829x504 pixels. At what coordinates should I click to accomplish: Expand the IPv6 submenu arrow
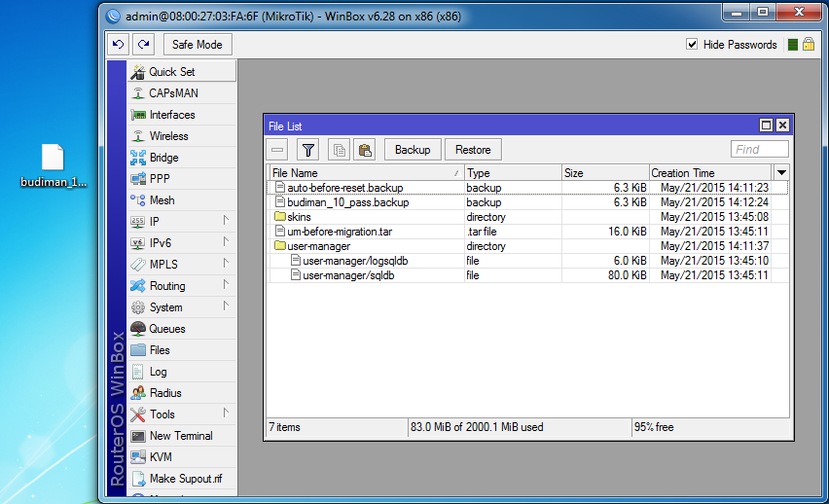[x=226, y=241]
